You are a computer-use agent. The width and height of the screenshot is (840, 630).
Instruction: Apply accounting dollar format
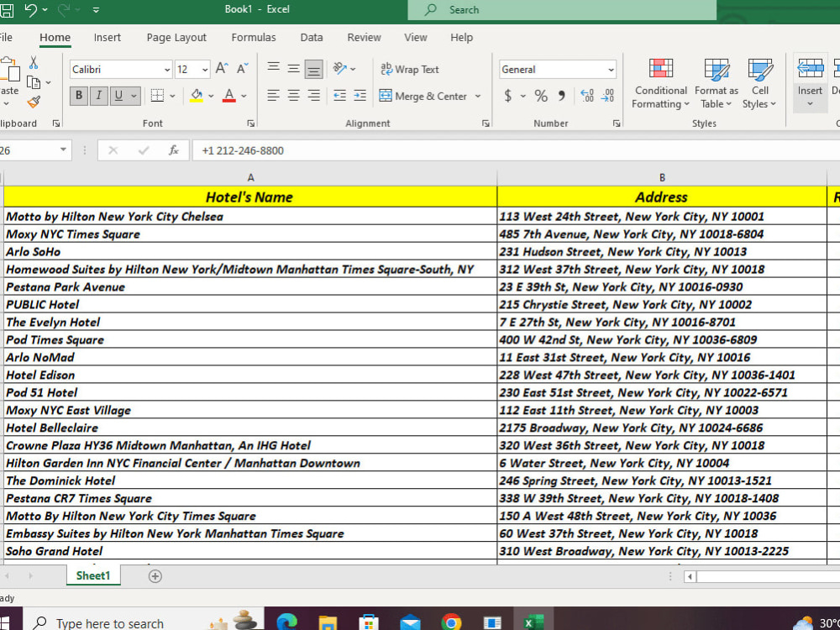pos(508,96)
